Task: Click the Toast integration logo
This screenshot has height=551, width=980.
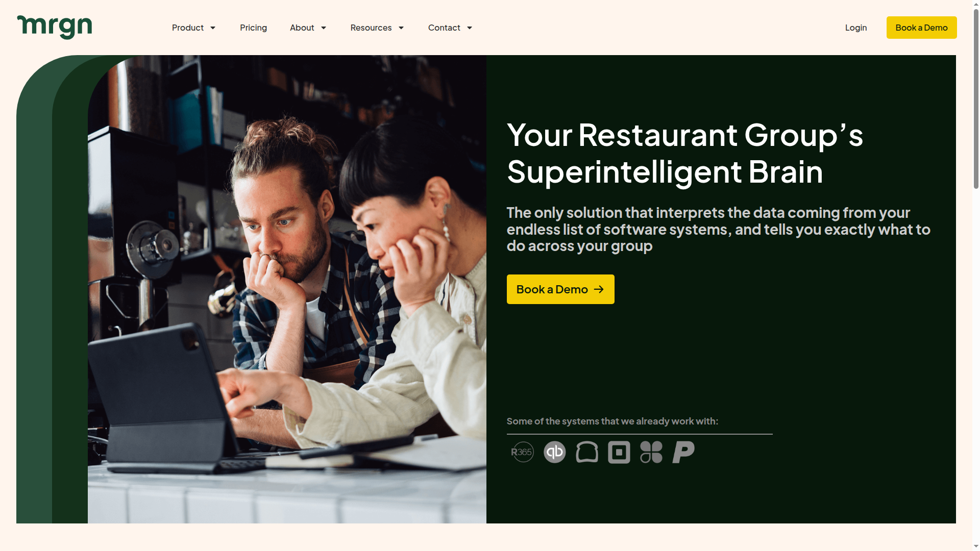Action: 587,452
